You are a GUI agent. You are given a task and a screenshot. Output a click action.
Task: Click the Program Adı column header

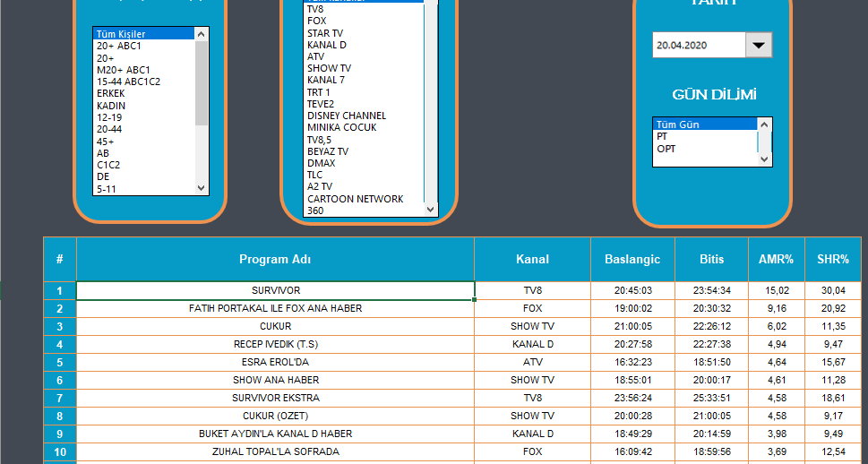pyautogui.click(x=275, y=260)
